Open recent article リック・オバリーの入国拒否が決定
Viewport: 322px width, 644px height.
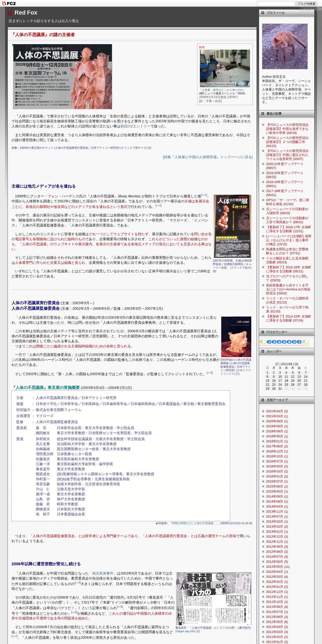point(287,300)
